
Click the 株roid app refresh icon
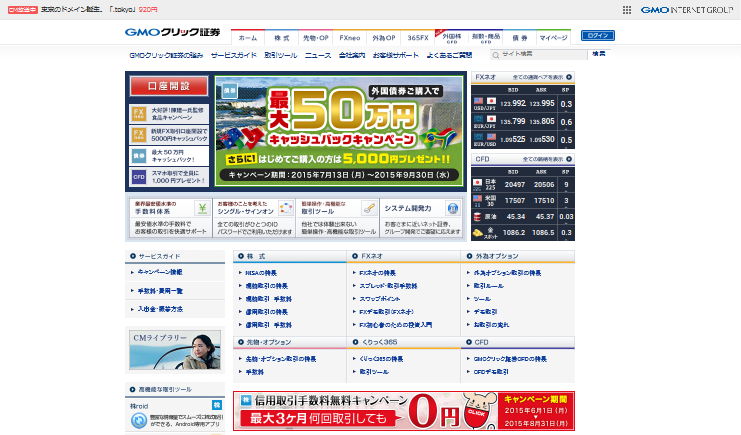pyautogui.click(x=138, y=420)
